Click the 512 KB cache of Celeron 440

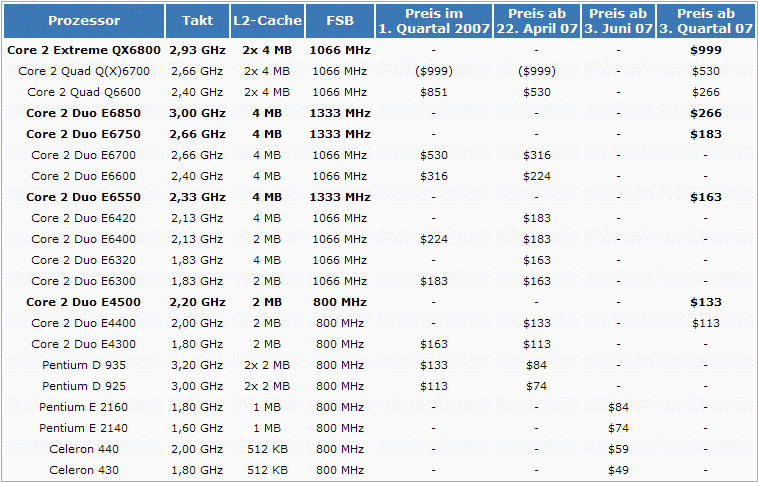pyautogui.click(x=267, y=449)
